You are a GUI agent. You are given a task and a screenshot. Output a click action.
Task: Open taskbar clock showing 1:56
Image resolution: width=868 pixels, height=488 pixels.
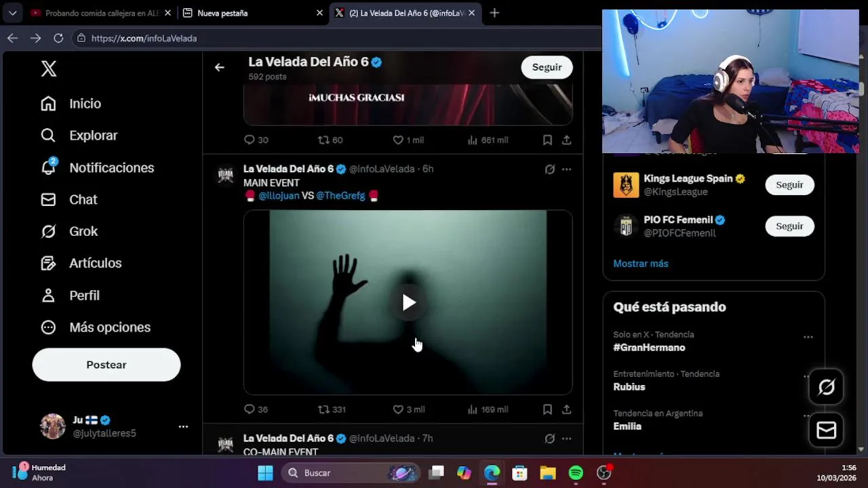tap(837, 472)
